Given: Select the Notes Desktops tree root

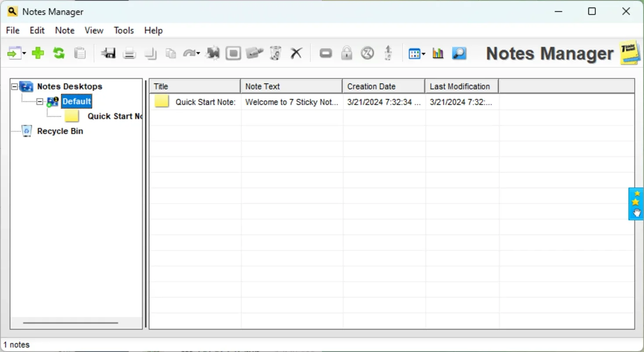Looking at the screenshot, I should [x=69, y=87].
